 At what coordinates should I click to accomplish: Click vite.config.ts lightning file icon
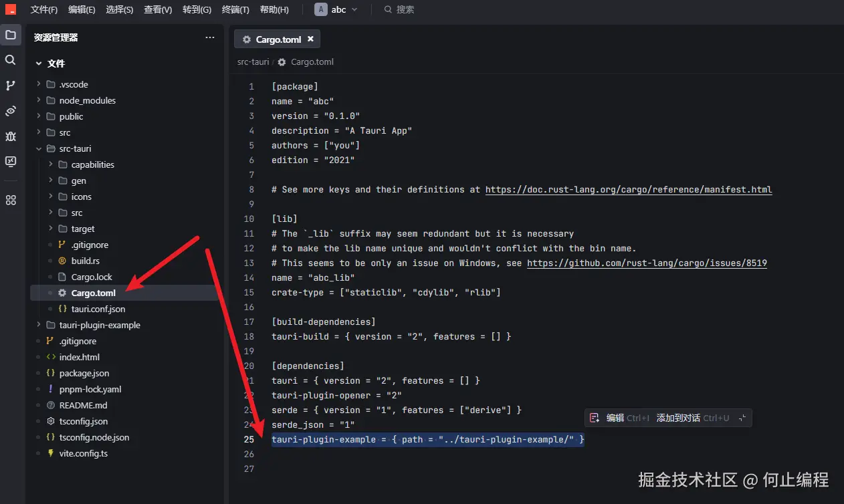[x=51, y=453]
